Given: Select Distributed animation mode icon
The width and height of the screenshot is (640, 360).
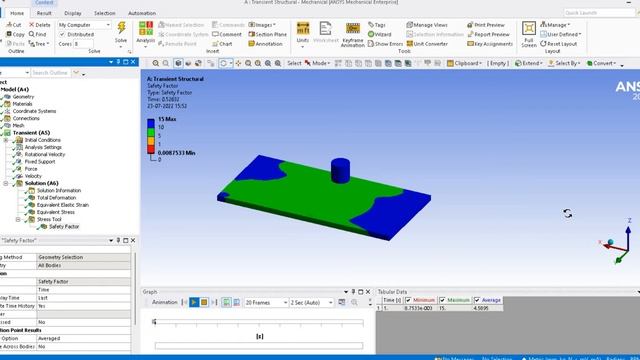Looking at the screenshot, I should click(226, 302).
